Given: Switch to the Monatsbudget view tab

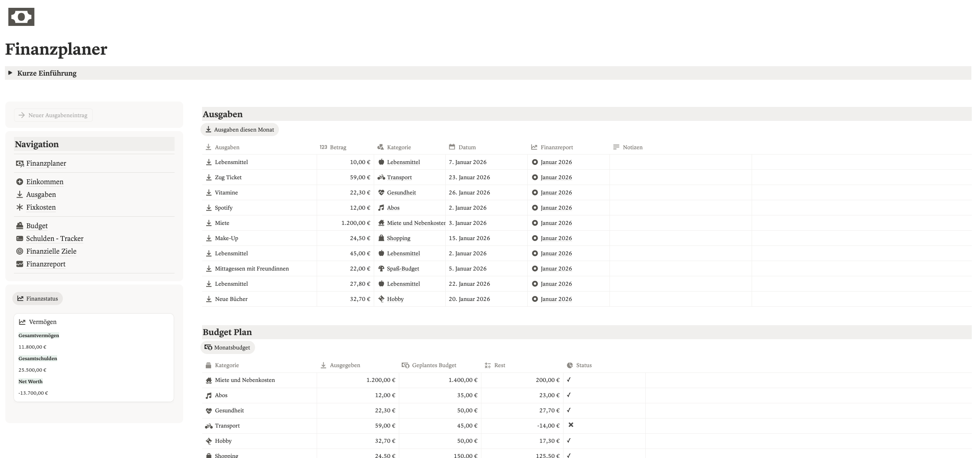Looking at the screenshot, I should click(x=228, y=347).
